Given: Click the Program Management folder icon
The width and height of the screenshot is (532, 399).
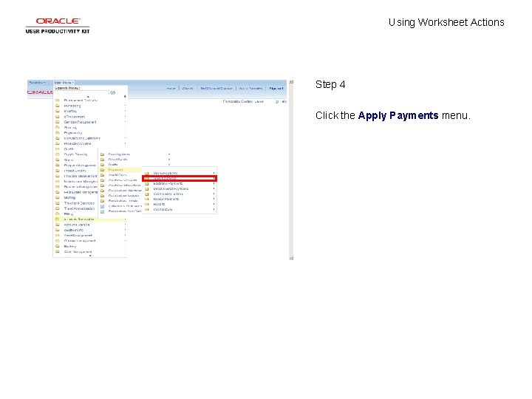Looking at the screenshot, I should pos(58,166).
